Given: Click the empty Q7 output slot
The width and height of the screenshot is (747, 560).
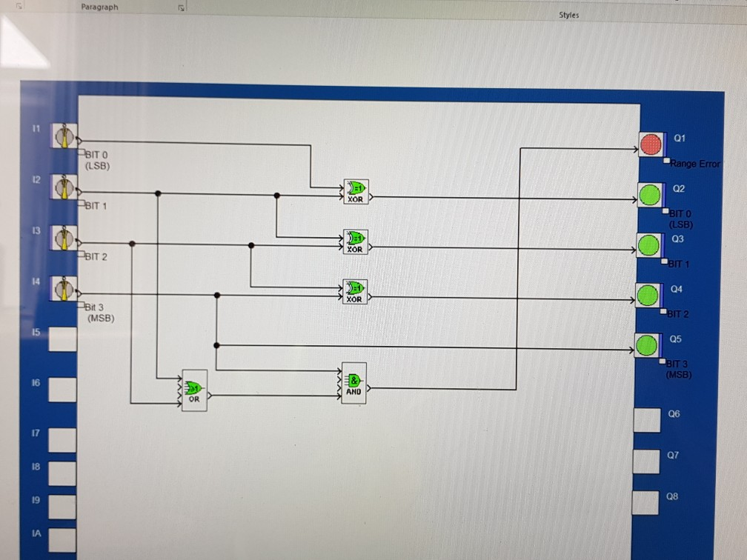Looking at the screenshot, I should (x=646, y=461).
